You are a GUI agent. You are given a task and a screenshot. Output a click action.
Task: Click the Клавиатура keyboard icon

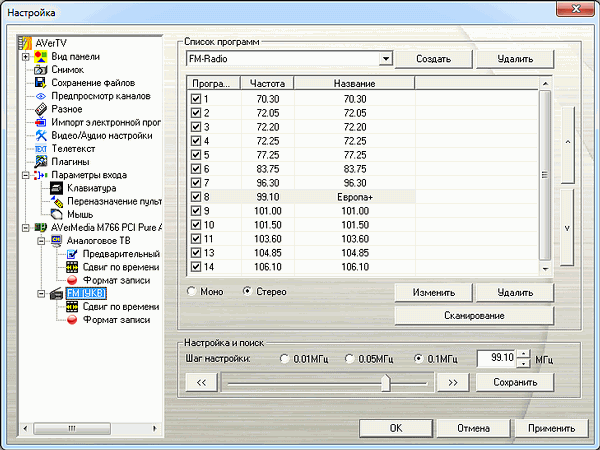tap(57, 188)
